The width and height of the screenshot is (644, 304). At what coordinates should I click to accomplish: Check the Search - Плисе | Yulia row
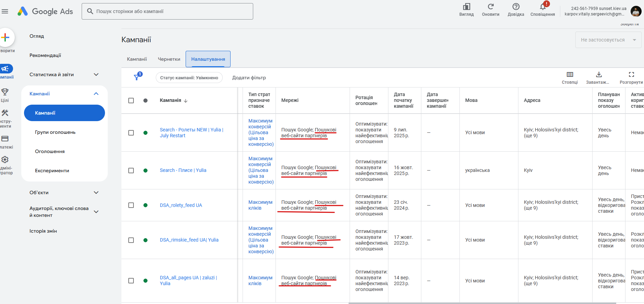(x=131, y=171)
